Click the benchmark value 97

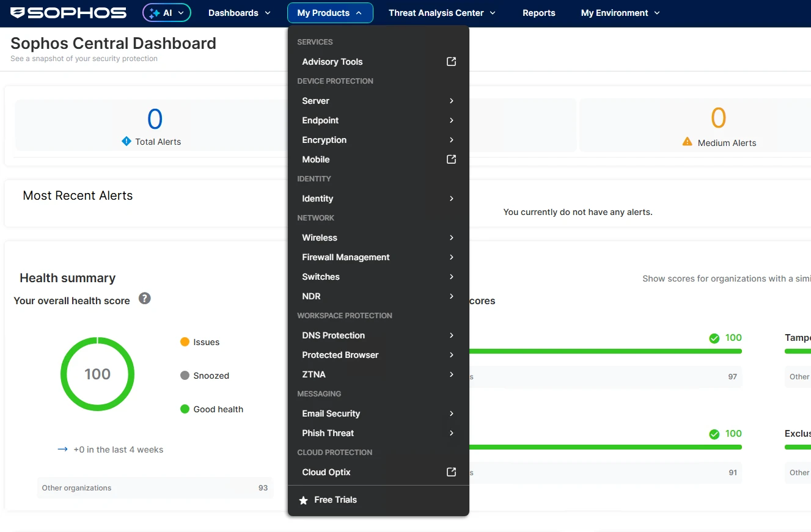pos(733,377)
